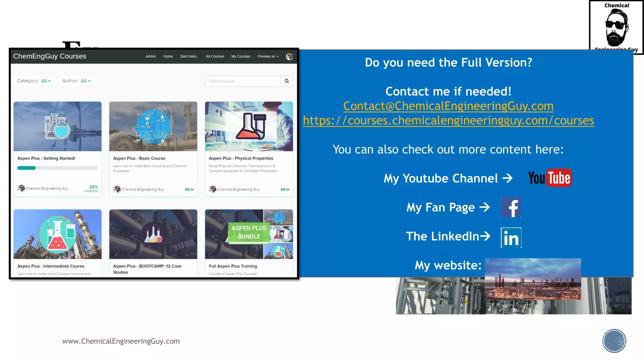The image size is (644, 362).
Task: Click author avatar on Basic Course card
Action: tap(117, 189)
